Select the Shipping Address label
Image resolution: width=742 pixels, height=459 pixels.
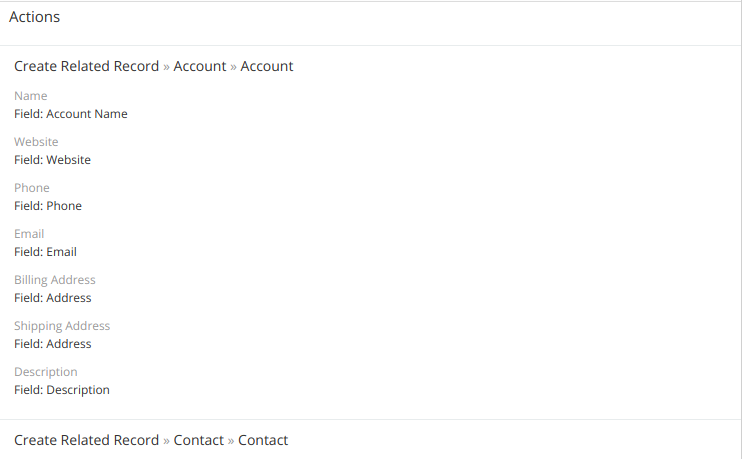62,326
